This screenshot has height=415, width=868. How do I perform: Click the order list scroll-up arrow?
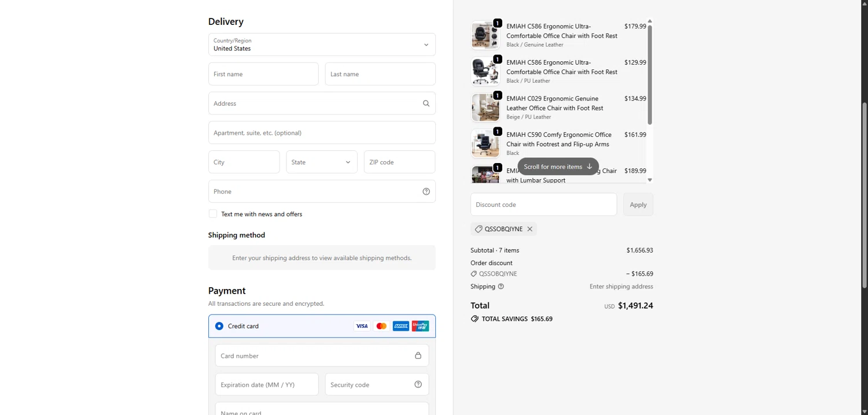(x=650, y=21)
